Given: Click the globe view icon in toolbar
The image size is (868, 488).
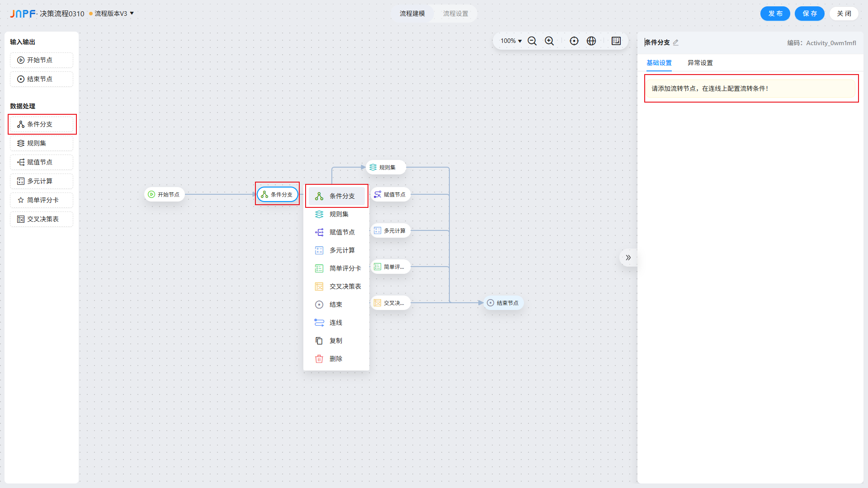Looking at the screenshot, I should pyautogui.click(x=591, y=41).
